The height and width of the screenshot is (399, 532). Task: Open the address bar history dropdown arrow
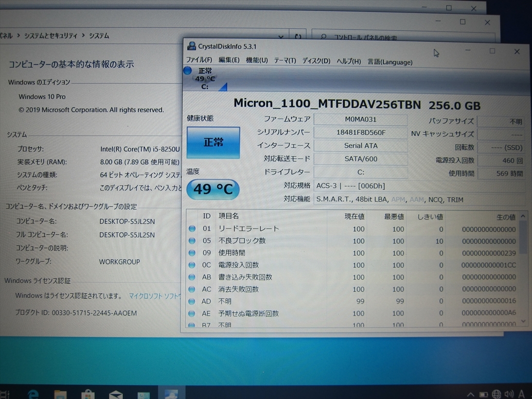(281, 36)
